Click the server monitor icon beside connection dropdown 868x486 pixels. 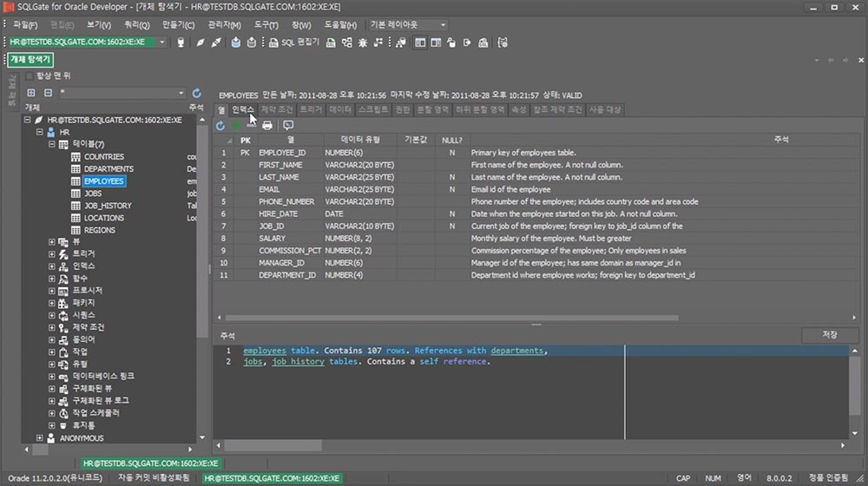tap(181, 43)
